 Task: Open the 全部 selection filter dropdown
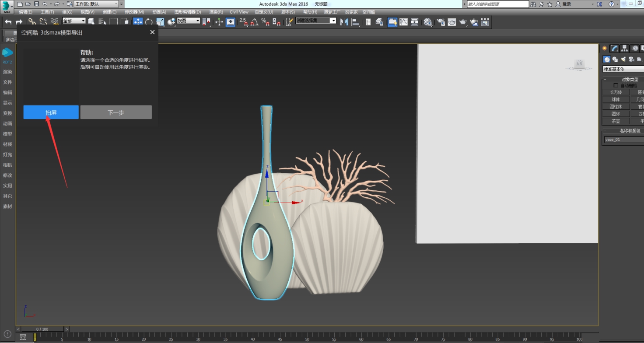tap(74, 21)
